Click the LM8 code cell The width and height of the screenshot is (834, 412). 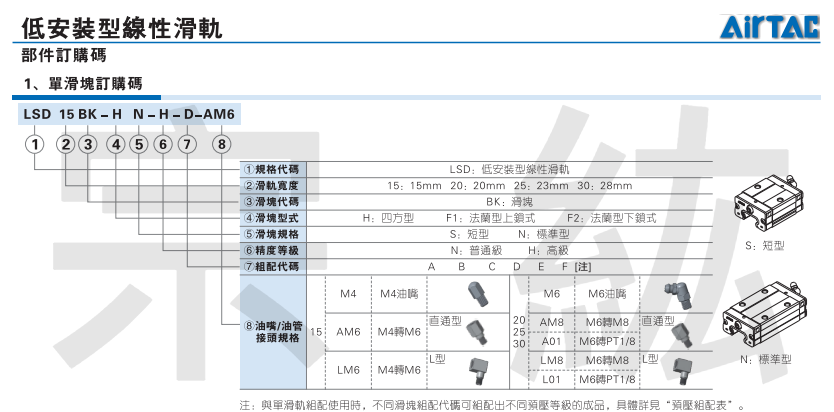pyautogui.click(x=552, y=360)
